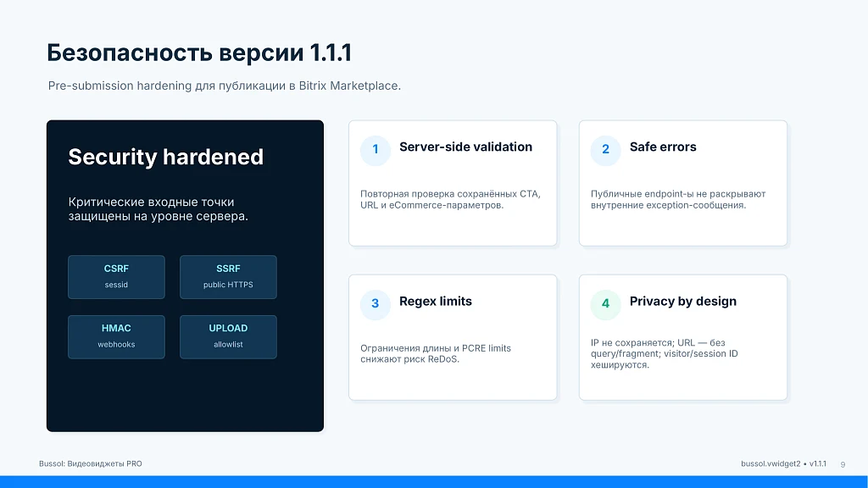Select the SSRF public HTTPS chip
Screen dimensions: 868x488
(x=228, y=277)
